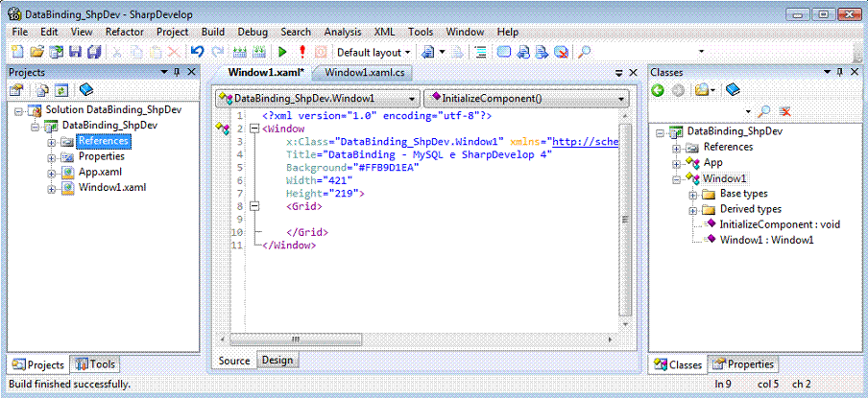Click the xmlns schema hyperlink in code
Image resolution: width=868 pixels, height=398 pixels.
(x=585, y=142)
